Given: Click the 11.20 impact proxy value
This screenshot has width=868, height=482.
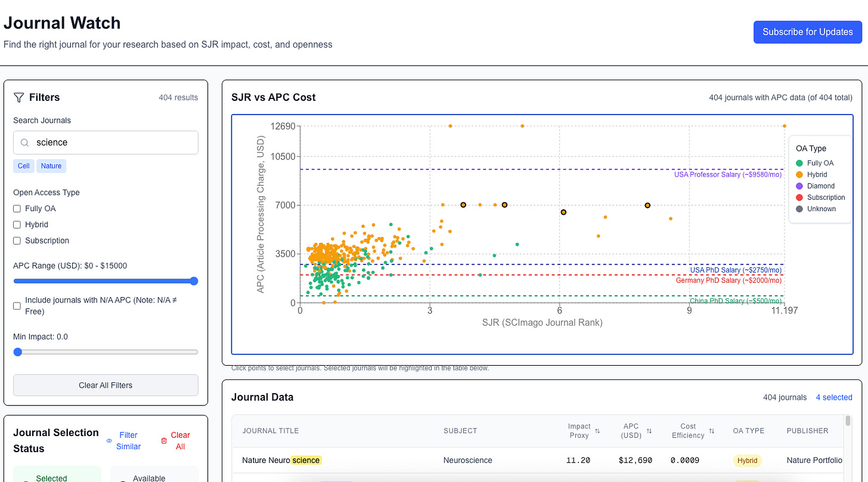Looking at the screenshot, I should (579, 461).
